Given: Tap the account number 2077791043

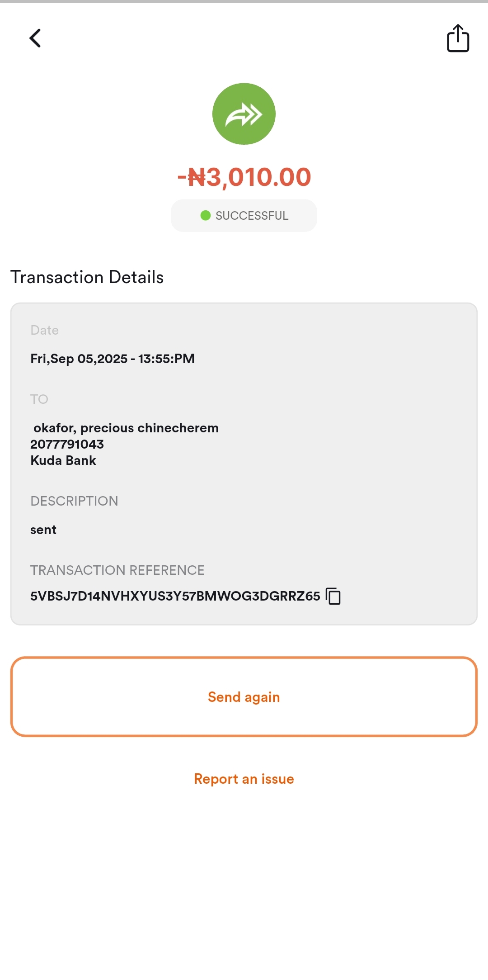Looking at the screenshot, I should pos(67,444).
